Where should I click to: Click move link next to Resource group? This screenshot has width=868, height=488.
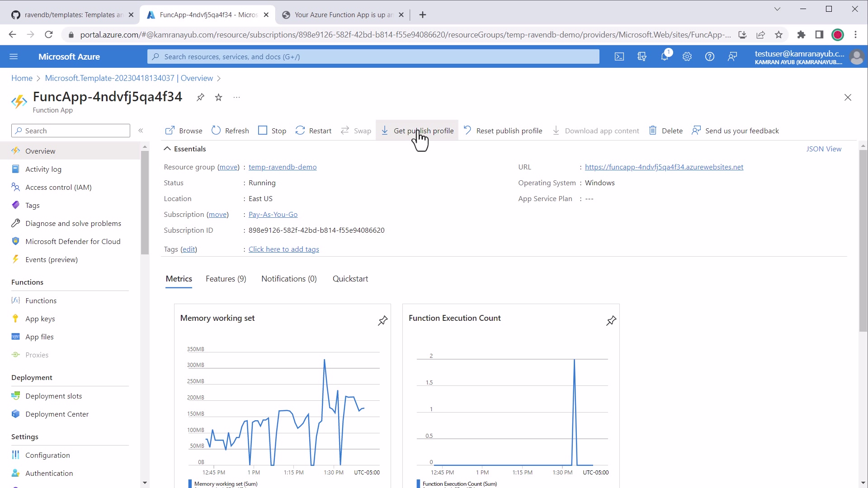click(x=228, y=167)
